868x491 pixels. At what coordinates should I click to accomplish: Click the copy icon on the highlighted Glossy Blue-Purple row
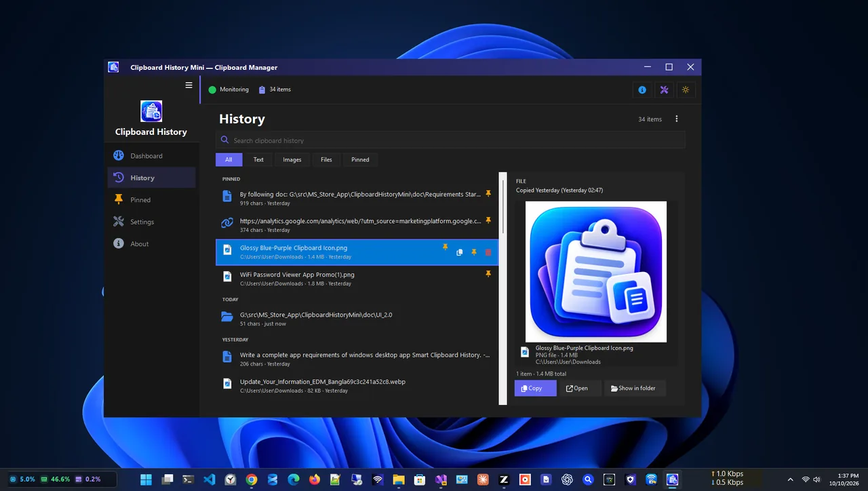click(459, 252)
